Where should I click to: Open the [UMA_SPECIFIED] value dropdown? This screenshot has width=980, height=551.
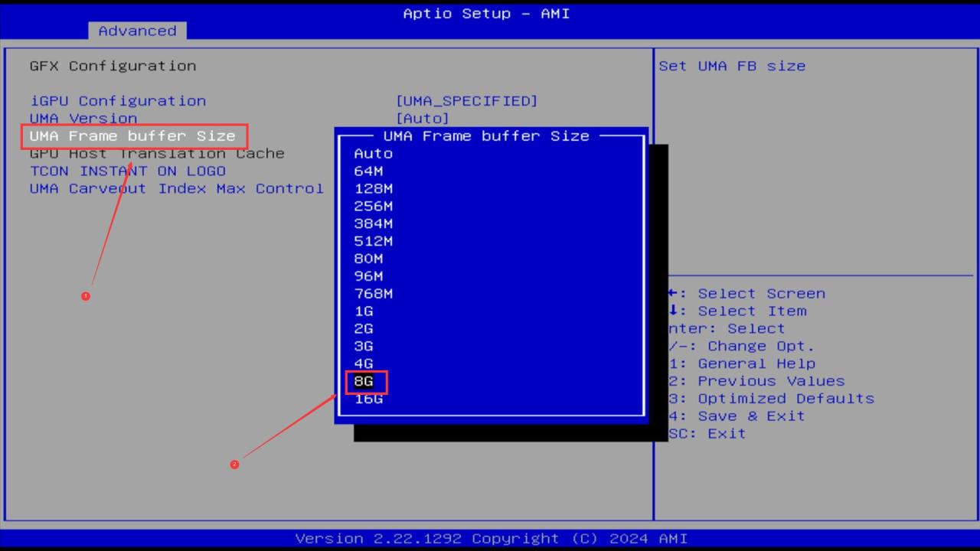(x=467, y=101)
